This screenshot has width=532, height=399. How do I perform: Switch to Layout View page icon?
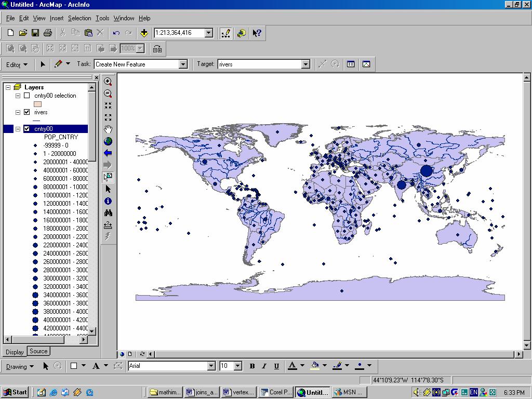coord(130,354)
